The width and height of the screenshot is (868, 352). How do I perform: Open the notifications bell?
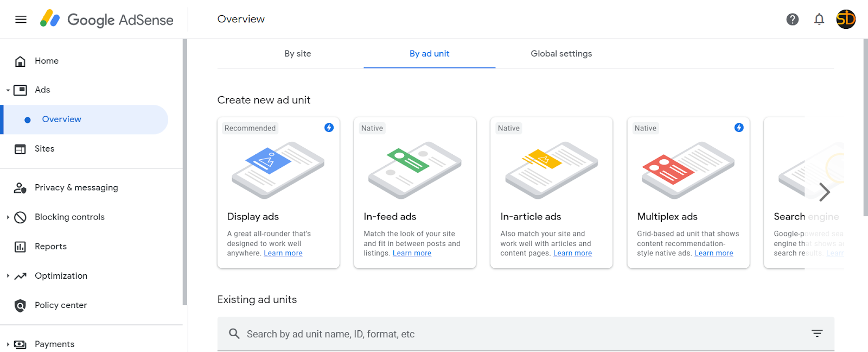pos(819,20)
